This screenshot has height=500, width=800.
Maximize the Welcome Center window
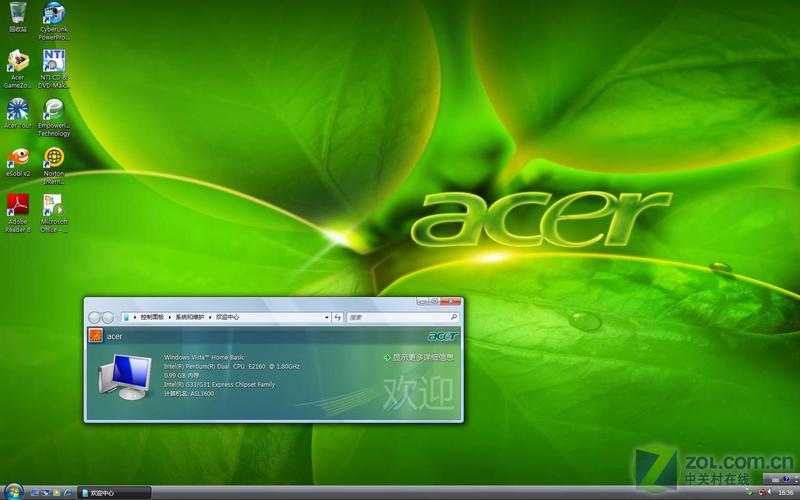coord(434,301)
